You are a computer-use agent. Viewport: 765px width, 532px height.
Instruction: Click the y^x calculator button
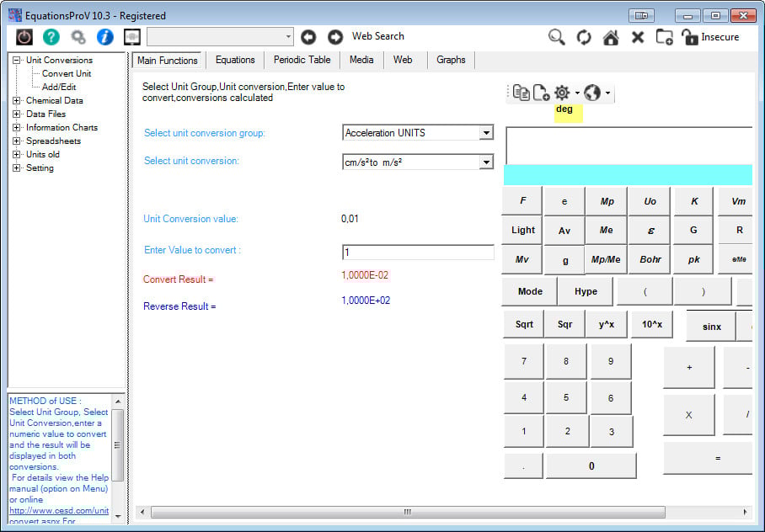point(607,324)
